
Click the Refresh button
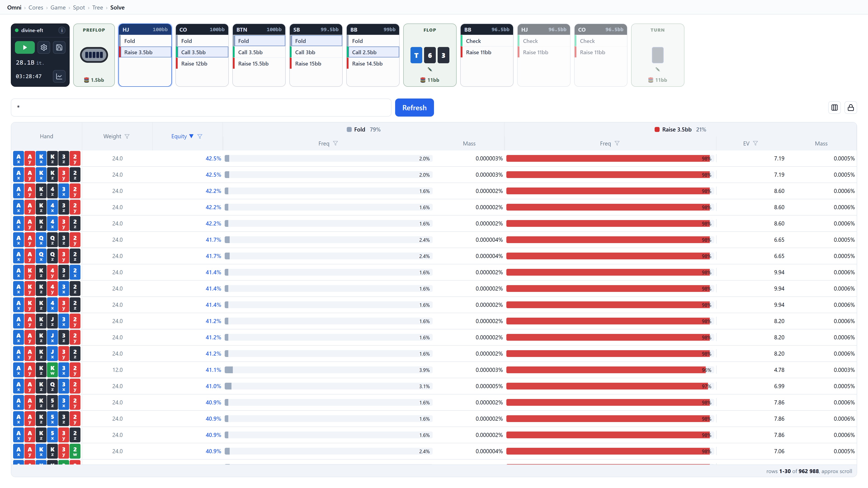click(x=414, y=108)
